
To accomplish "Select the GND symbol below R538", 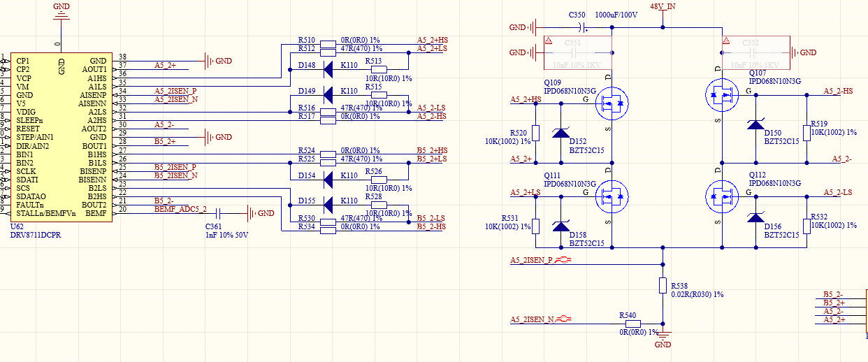I will pos(663,339).
